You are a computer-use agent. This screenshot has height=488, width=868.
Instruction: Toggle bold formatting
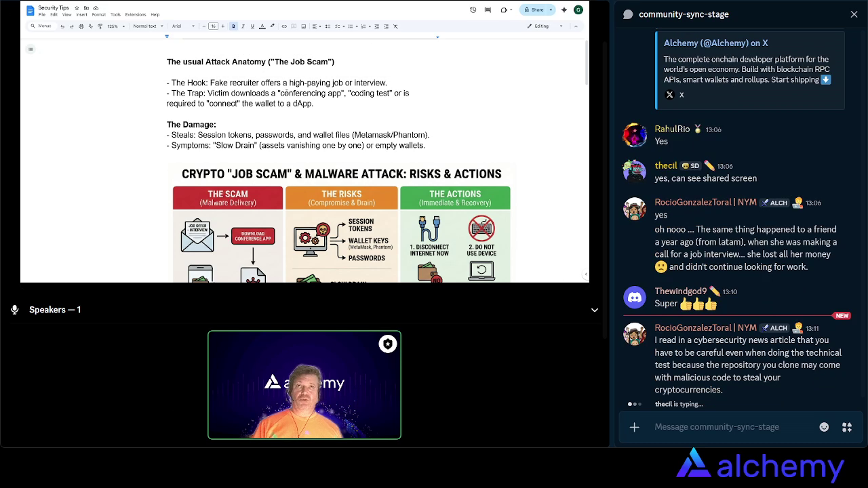(233, 26)
